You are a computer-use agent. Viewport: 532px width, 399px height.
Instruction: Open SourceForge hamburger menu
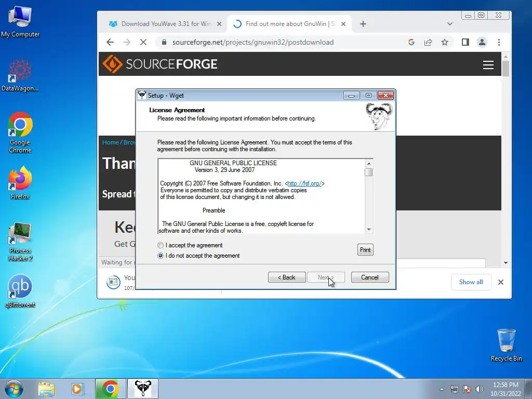[x=488, y=65]
